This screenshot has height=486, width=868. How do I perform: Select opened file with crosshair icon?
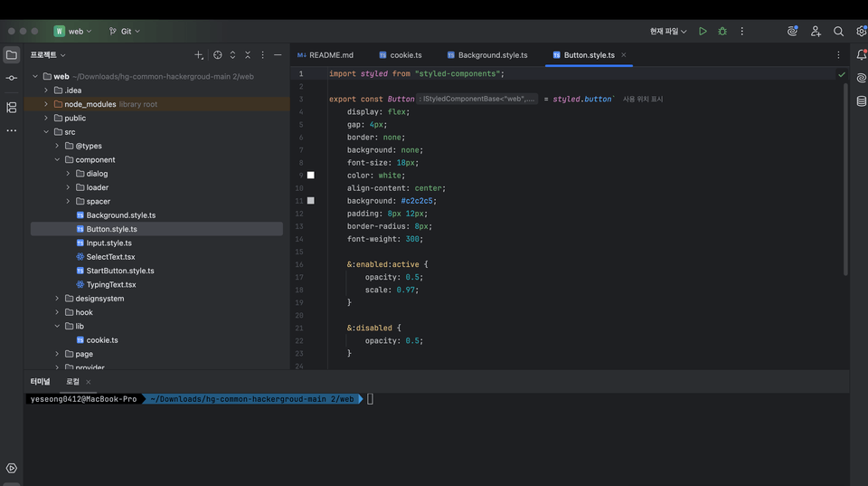point(218,55)
